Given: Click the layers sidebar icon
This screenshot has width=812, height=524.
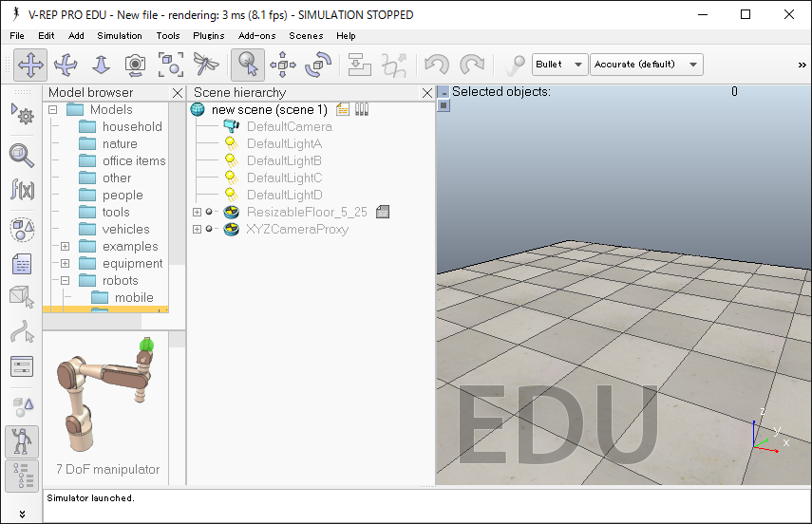Looking at the screenshot, I should pos(22,406).
